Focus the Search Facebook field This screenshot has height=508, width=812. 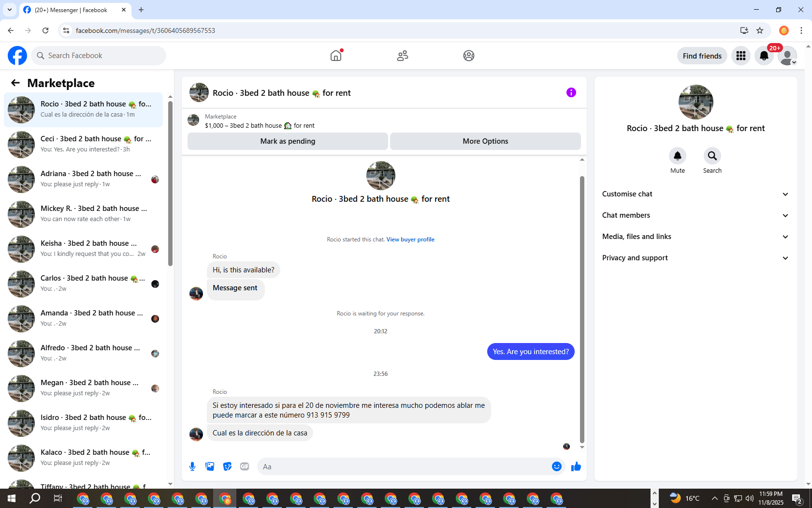(99, 56)
